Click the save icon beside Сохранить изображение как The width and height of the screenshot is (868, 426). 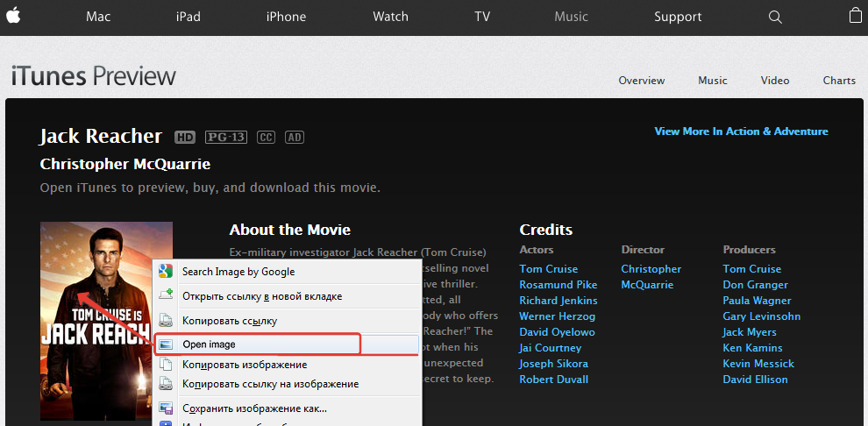(166, 408)
